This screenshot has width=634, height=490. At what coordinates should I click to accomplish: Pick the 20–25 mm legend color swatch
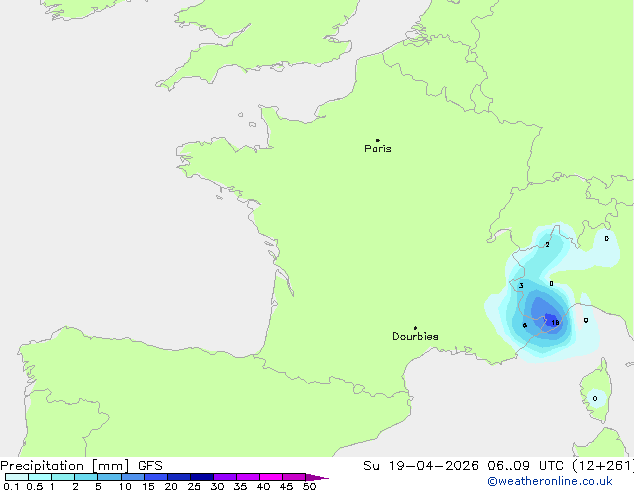pos(179,477)
